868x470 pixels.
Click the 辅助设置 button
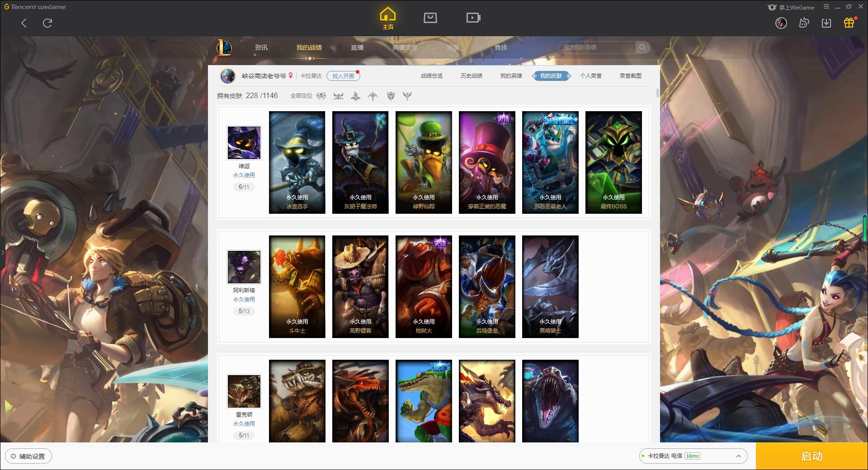point(28,456)
